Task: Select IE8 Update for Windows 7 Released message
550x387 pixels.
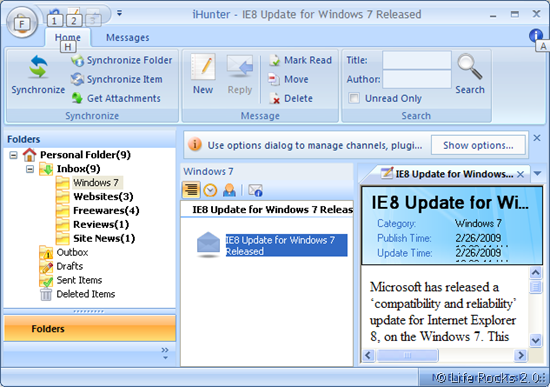Action: pyautogui.click(x=286, y=245)
